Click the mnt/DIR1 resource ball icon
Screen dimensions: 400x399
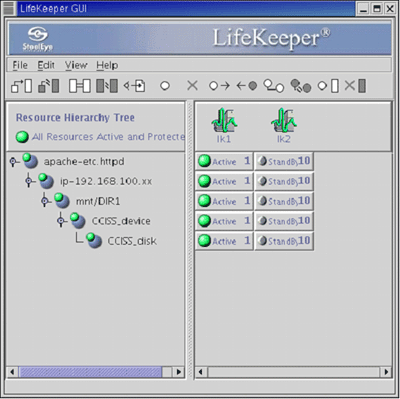(x=61, y=201)
